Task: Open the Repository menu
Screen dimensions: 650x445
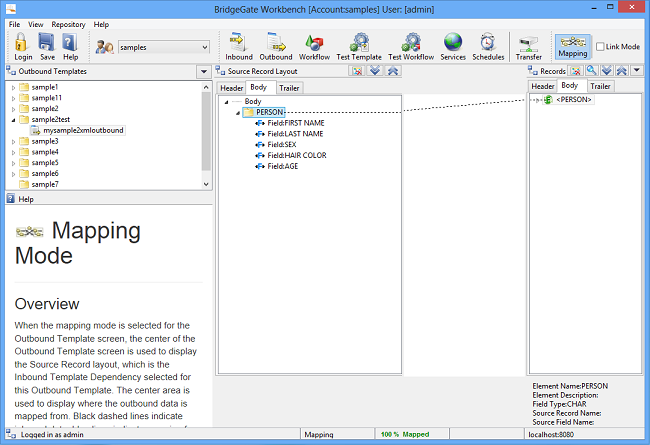Action: [68, 24]
